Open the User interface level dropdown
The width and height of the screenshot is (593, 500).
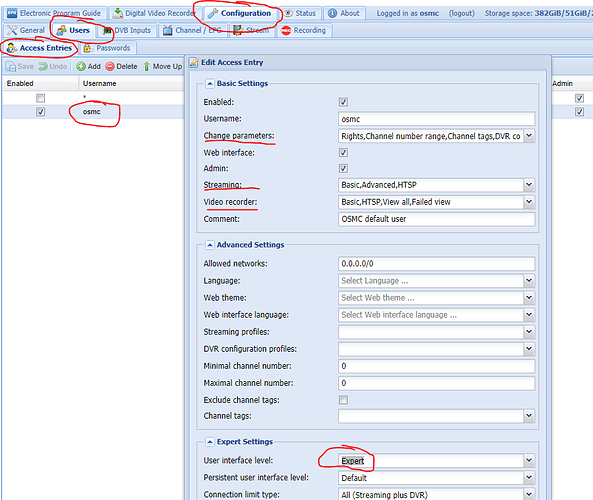point(529,461)
